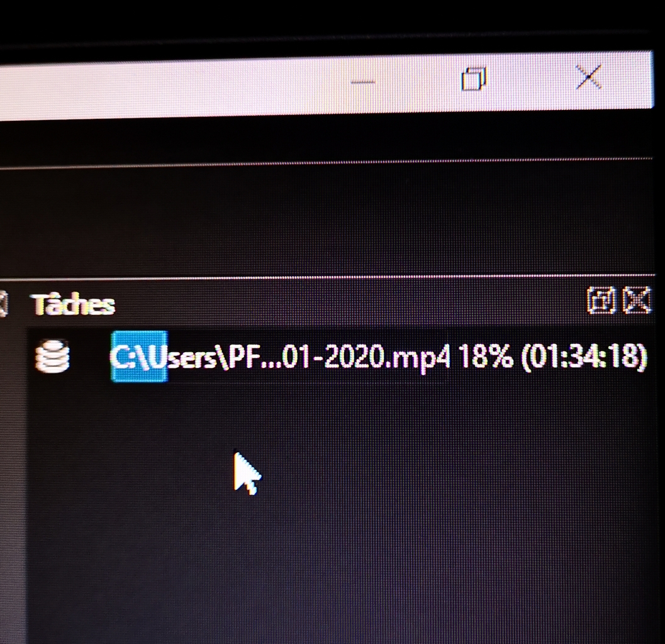Click the partial icon left of Tâches
Viewport: 665px width, 644px height.
pos(3,303)
